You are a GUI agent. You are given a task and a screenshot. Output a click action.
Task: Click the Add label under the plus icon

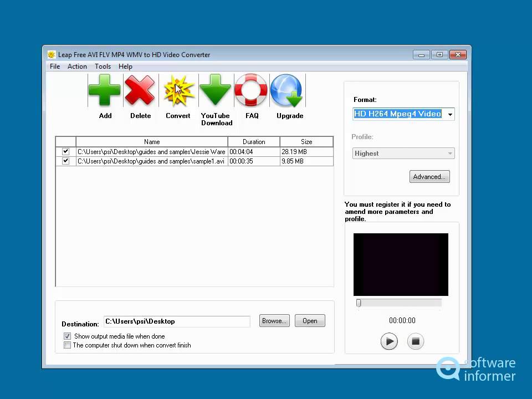pyautogui.click(x=105, y=116)
